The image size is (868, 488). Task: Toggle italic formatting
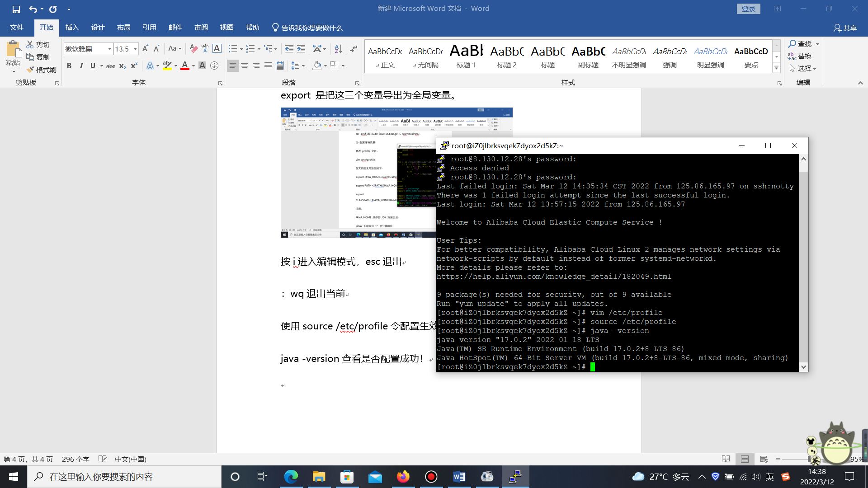point(81,66)
